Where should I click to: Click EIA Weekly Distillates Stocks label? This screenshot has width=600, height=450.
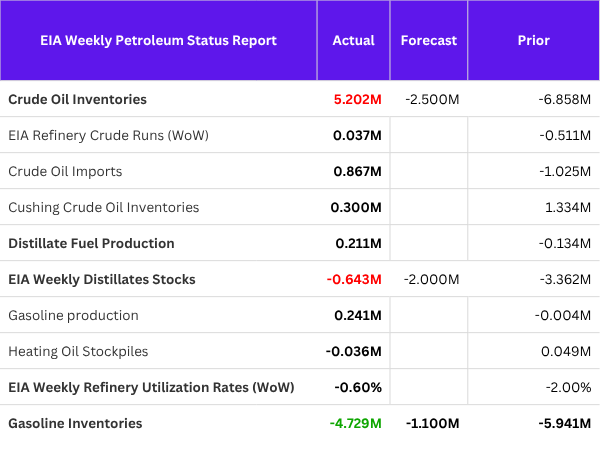click(102, 279)
